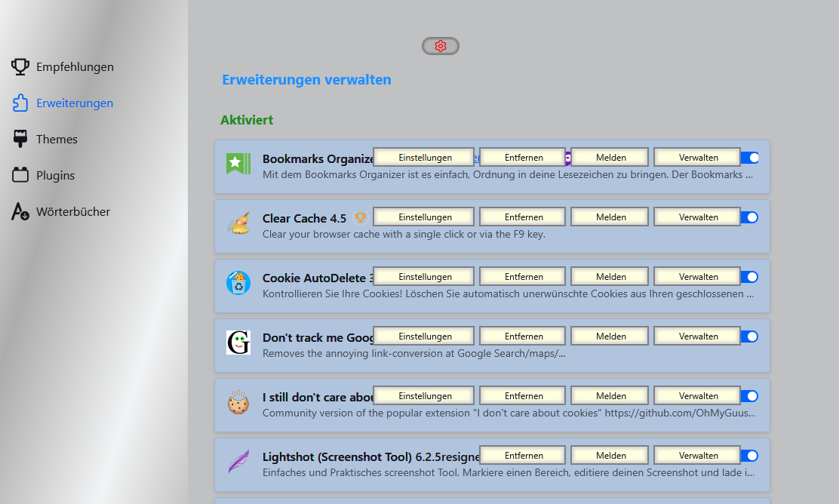Open Einstellungen for I still don't care
The image size is (839, 504).
[424, 396]
